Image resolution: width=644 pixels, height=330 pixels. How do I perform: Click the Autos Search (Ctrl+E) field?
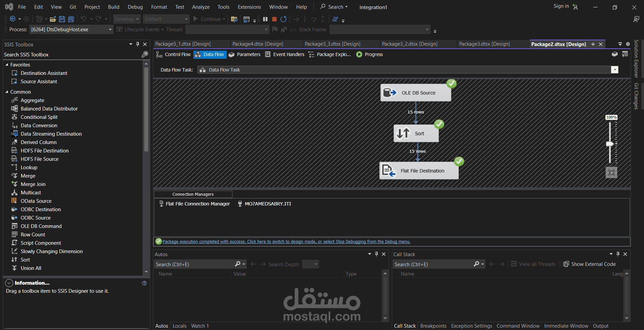[195, 264]
